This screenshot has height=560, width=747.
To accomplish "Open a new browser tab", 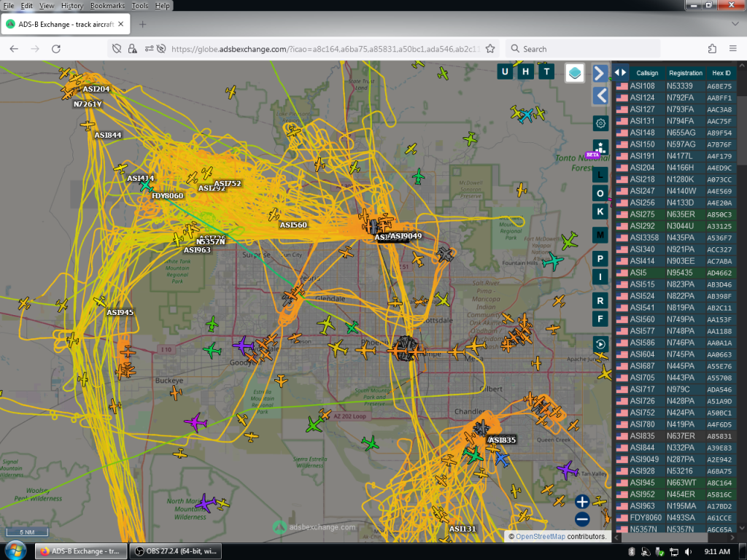I will 142,24.
